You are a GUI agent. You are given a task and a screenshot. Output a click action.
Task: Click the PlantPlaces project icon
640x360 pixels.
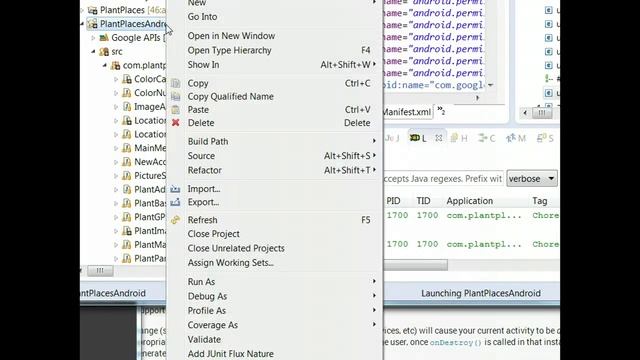(x=93, y=10)
